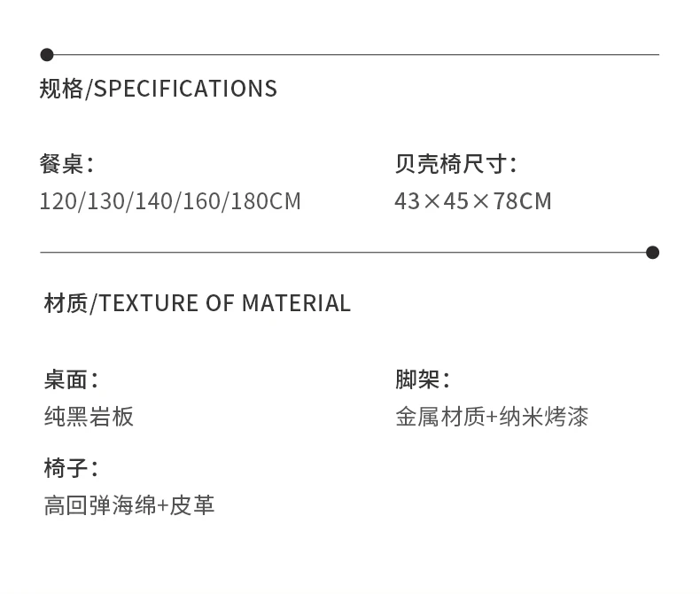
Task: Select the 120/130/140/160/180CM size text
Action: point(170,201)
